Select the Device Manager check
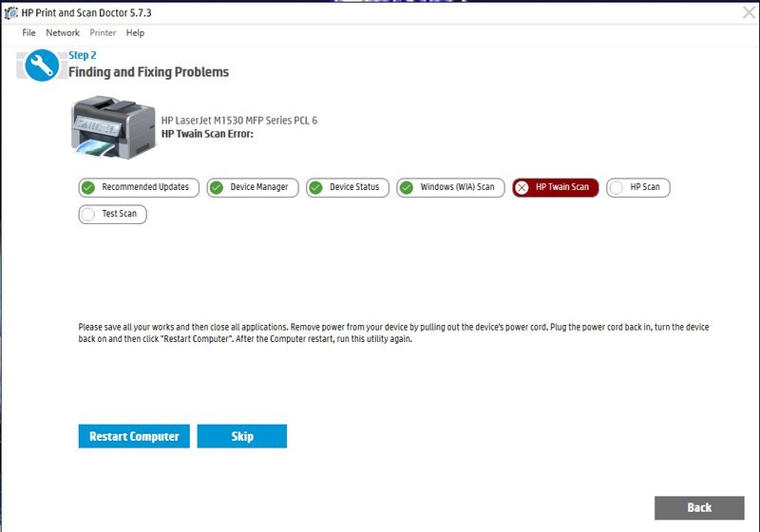The image size is (760, 532). (253, 187)
